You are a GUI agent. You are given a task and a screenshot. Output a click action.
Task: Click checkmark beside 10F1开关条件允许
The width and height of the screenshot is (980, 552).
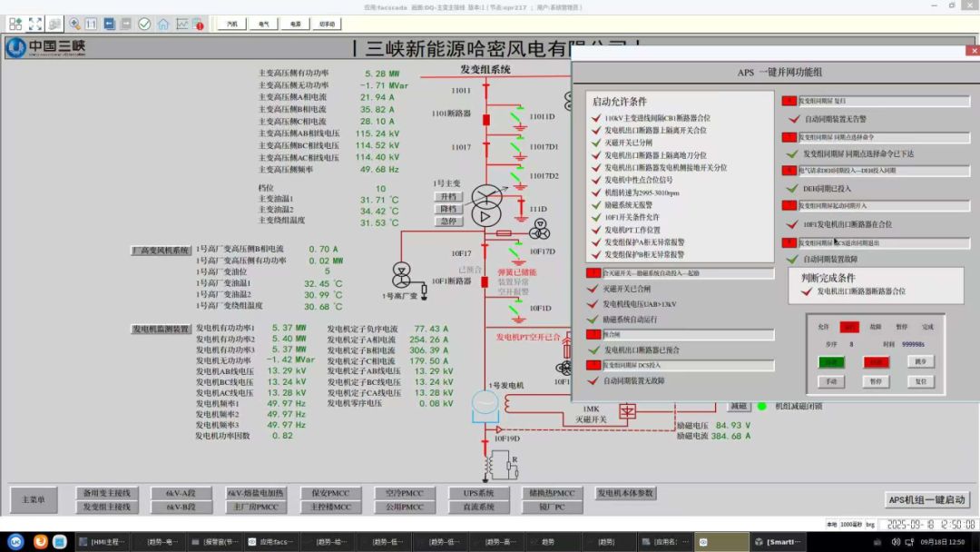pyautogui.click(x=596, y=218)
